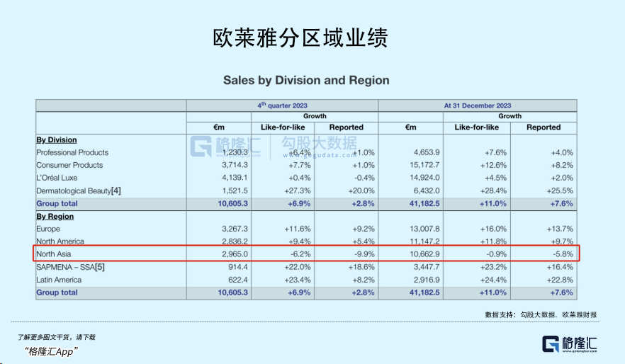Screen dimensions: 625x364
Task: Click the L'Oréal Luxe cell -0.4%
Action: [x=364, y=178]
